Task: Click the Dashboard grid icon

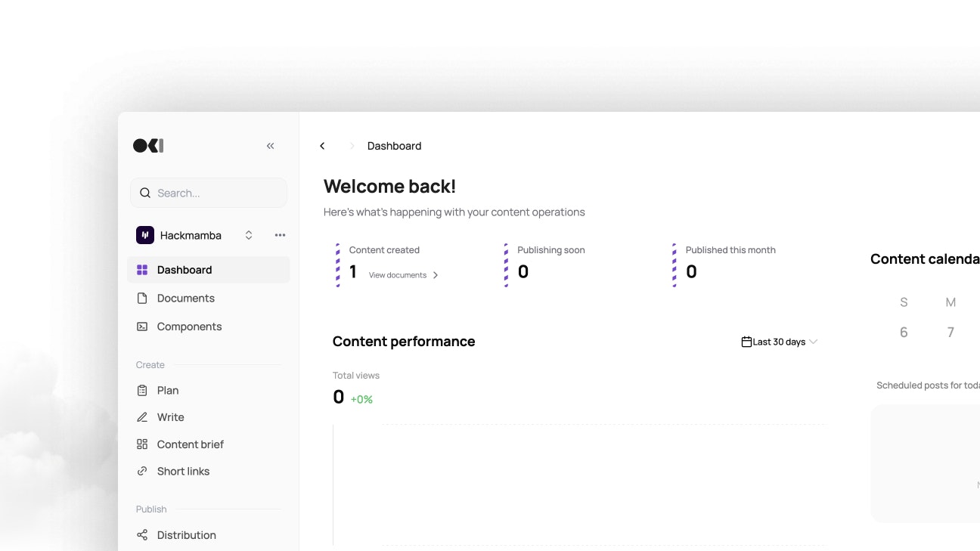Action: pyautogui.click(x=142, y=270)
